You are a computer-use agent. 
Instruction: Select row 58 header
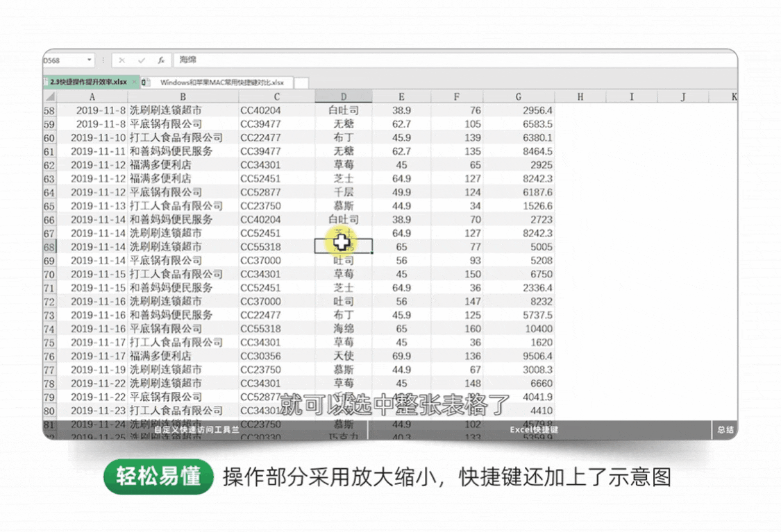[49, 110]
